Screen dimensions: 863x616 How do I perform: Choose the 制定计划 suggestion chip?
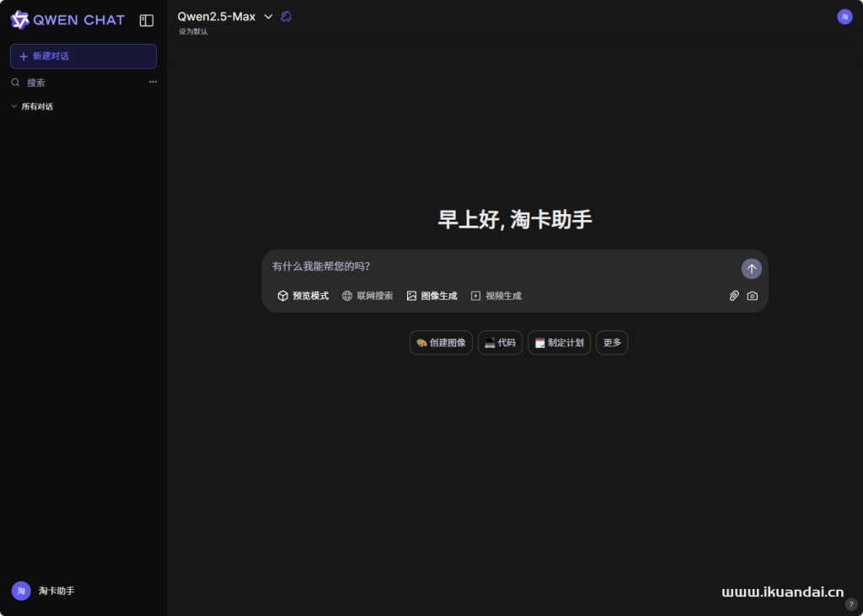pos(560,342)
